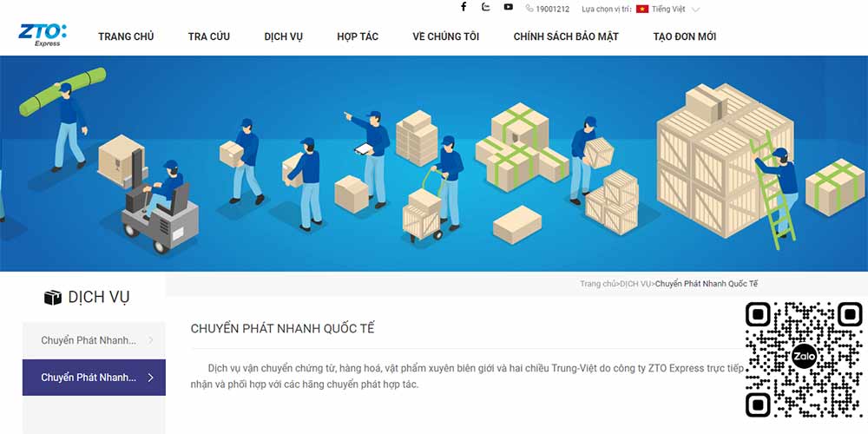Screen dimensions: 868x434
Task: Open CHÍNH SÁCH BẢO MẬT page
Action: click(x=566, y=36)
